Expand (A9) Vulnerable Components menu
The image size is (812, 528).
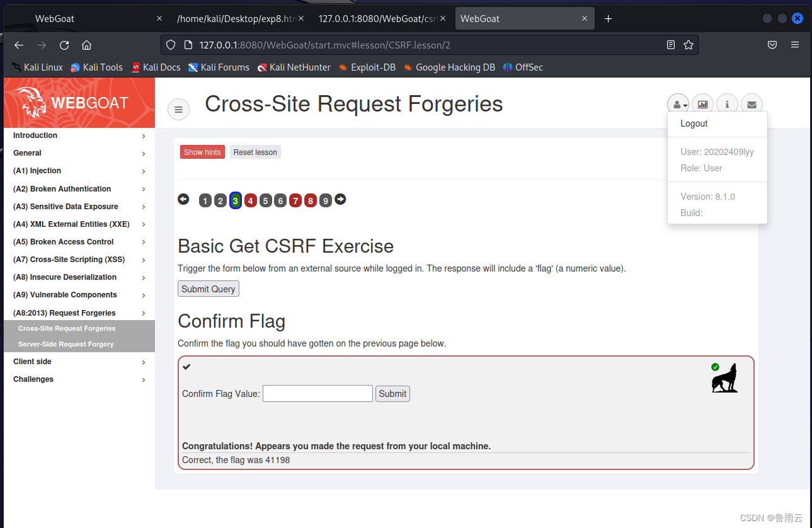[79, 295]
